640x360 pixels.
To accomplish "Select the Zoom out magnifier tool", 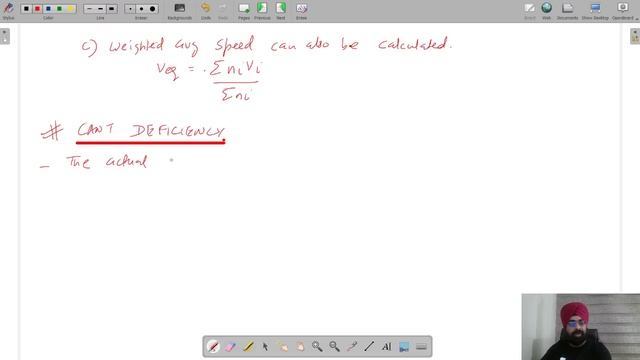I will click(335, 347).
